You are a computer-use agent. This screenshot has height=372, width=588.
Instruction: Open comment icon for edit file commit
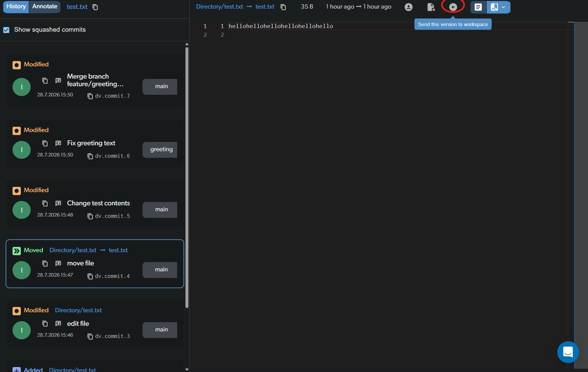[x=58, y=323]
